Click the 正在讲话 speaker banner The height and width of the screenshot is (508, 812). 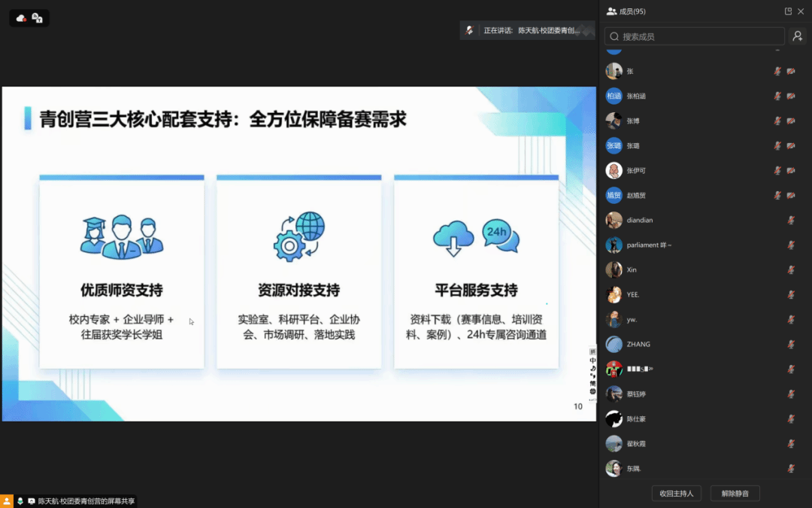526,31
